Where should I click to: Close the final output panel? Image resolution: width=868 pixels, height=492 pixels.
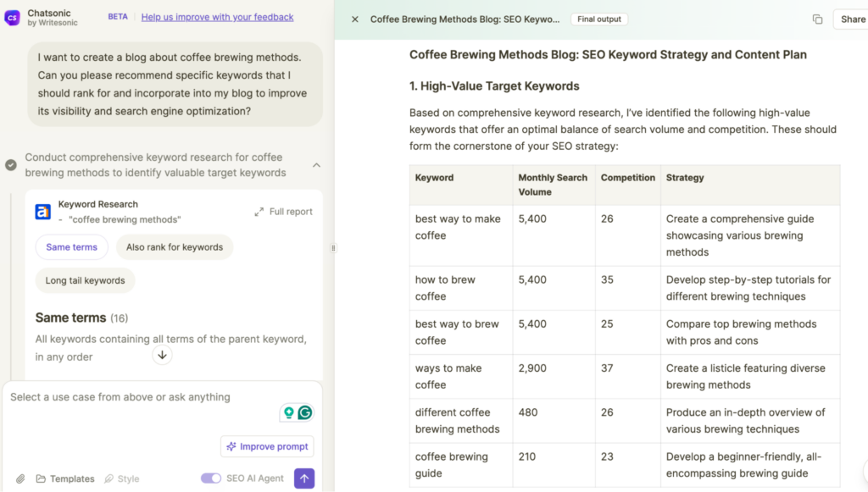(x=355, y=19)
